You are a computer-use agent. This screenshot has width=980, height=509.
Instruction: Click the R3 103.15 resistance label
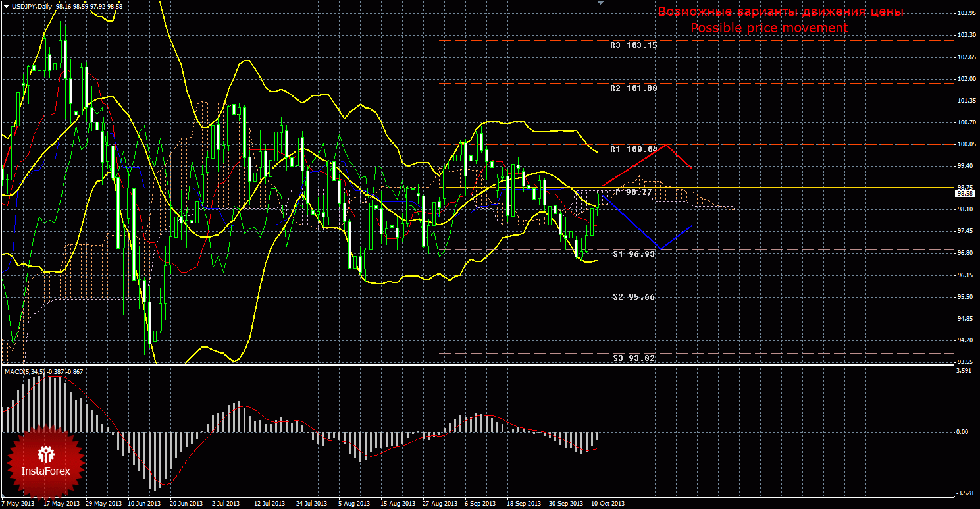coord(633,45)
